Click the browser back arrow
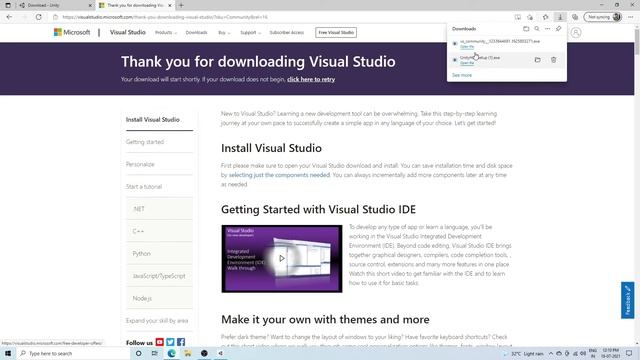640x360 pixels. (x=9, y=17)
